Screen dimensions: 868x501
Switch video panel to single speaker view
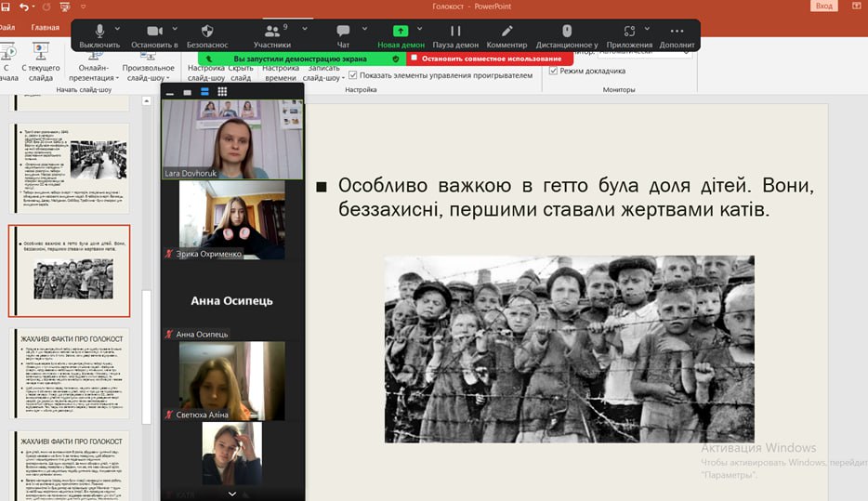[x=188, y=92]
